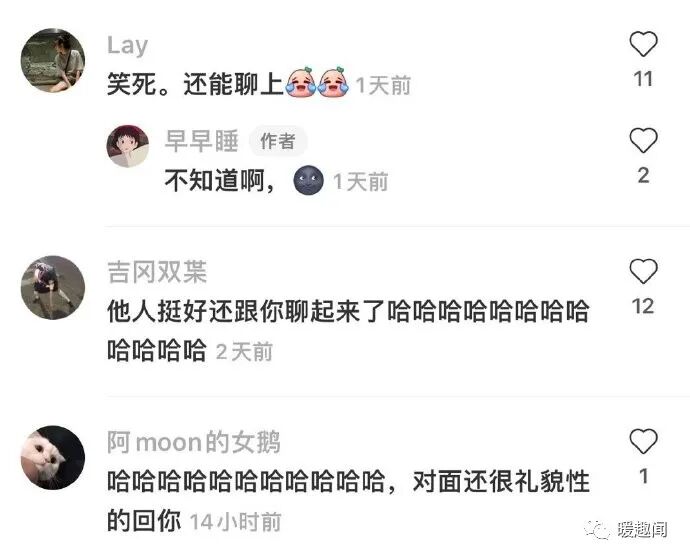Open the cat avatar of 阿moon的女鹅
Image resolution: width=690 pixels, height=560 pixels.
(53, 458)
